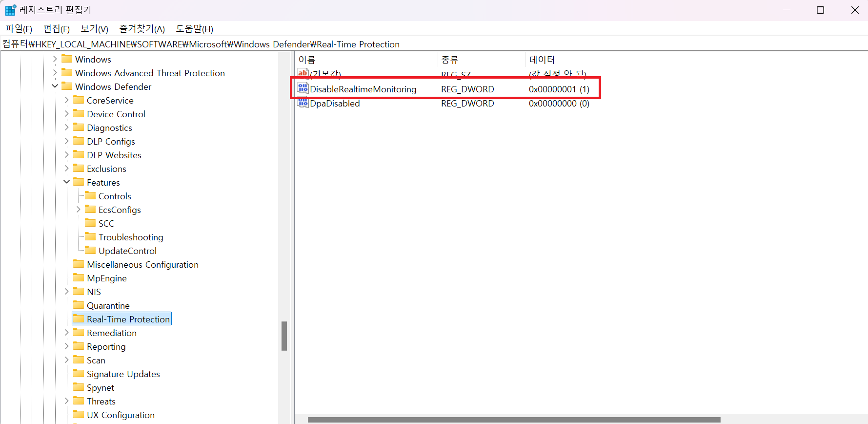Open the 파일(F) menu
This screenshot has width=868, height=424.
19,29
